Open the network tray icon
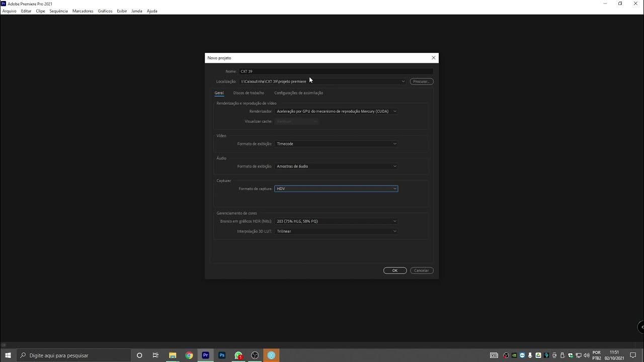 pos(579,355)
